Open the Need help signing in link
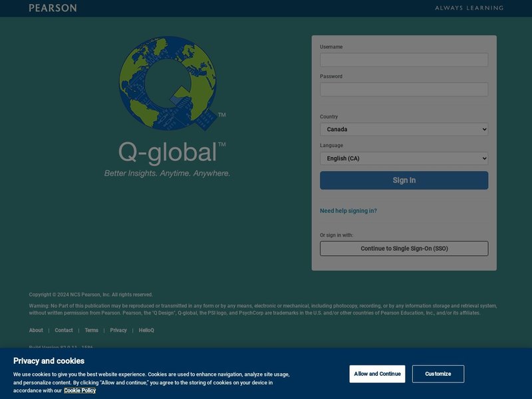The image size is (532, 399). tap(348, 211)
